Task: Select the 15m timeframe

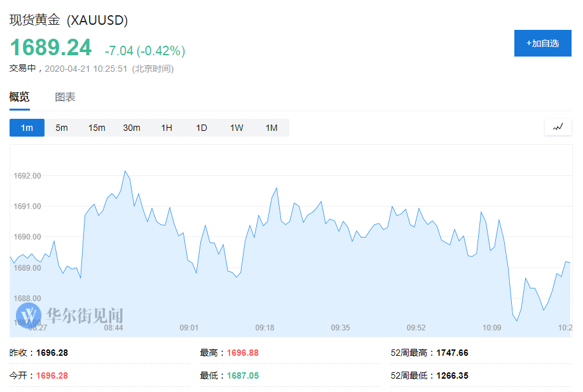Action: [x=97, y=128]
